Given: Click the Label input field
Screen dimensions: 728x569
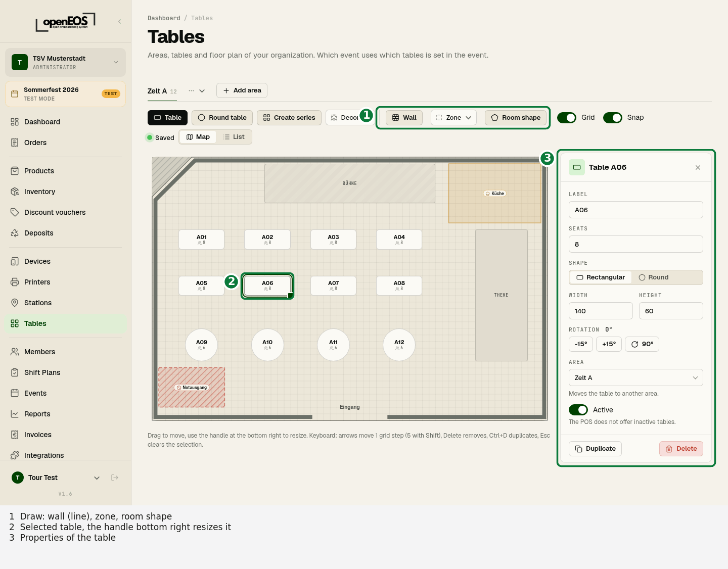Looking at the screenshot, I should (636, 210).
